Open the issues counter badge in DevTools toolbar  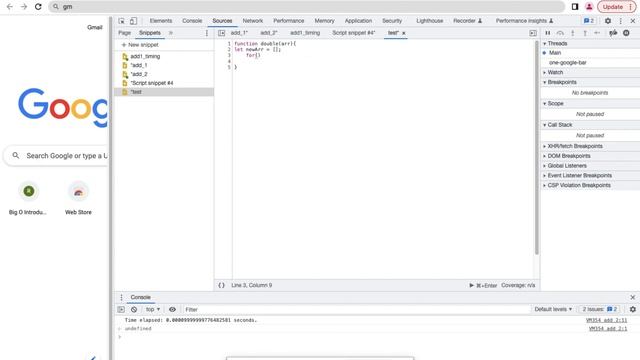click(589, 21)
